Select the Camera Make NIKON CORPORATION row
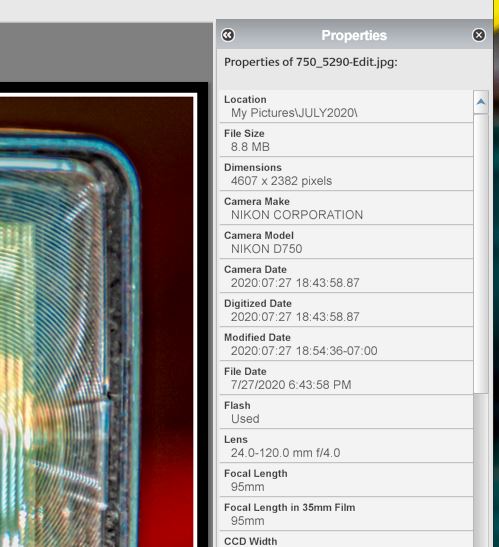 [346, 208]
